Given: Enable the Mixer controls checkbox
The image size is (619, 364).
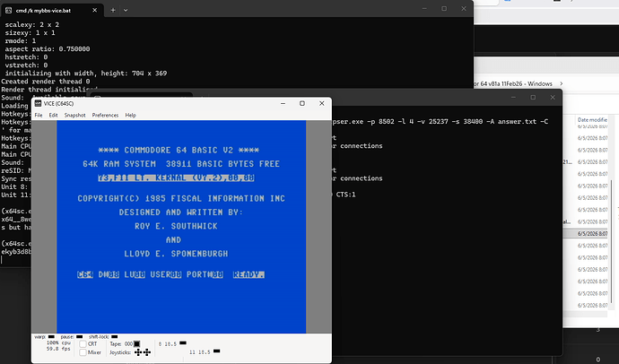Looking at the screenshot, I should point(83,352).
